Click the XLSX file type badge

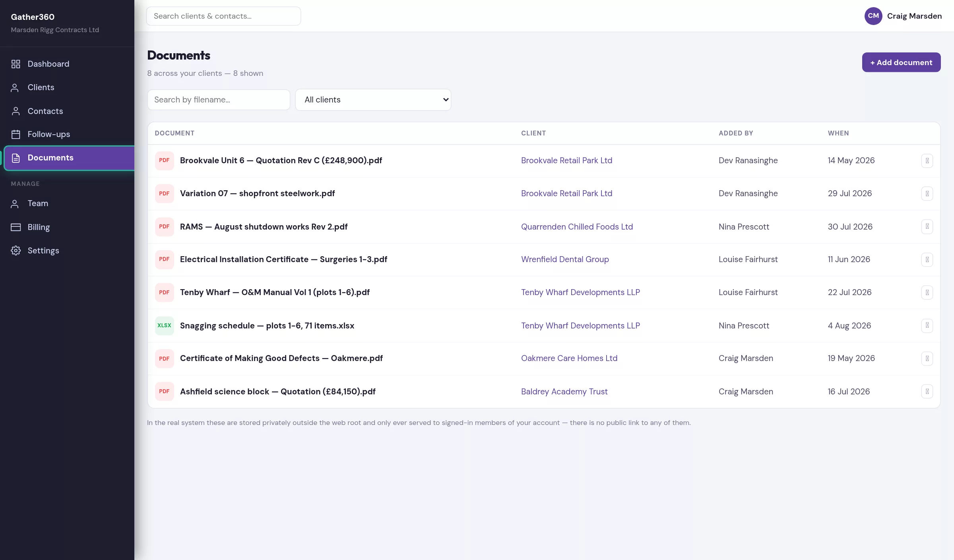(164, 326)
